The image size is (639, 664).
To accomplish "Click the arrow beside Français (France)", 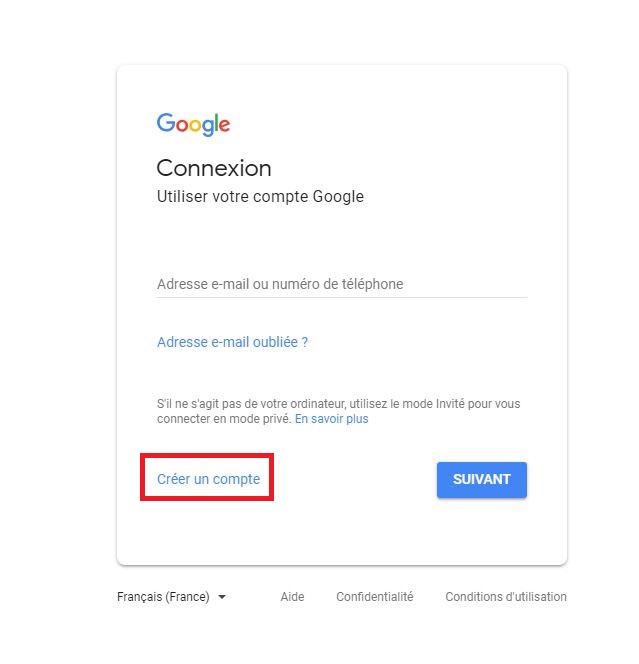I will pyautogui.click(x=222, y=597).
